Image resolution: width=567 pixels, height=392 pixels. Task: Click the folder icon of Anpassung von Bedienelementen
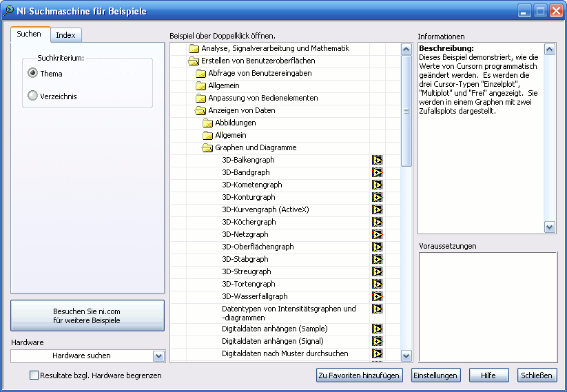[200, 98]
